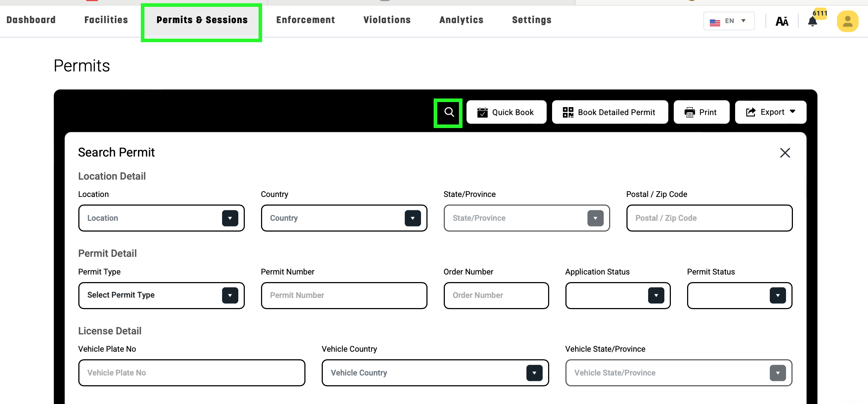Open the EN language selector
Viewport: 868px width, 404px height.
pos(729,21)
